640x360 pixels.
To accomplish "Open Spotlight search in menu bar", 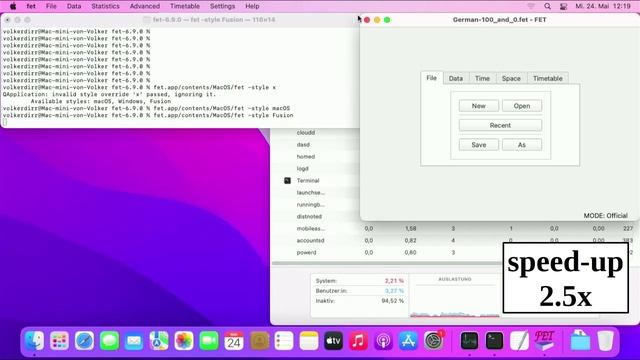I will click(x=547, y=6).
